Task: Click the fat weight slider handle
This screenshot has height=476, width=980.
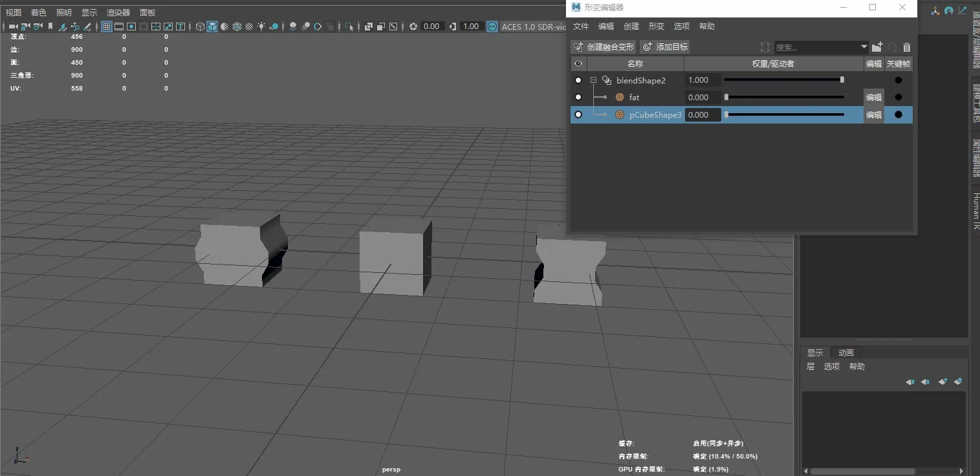Action: coord(726,97)
